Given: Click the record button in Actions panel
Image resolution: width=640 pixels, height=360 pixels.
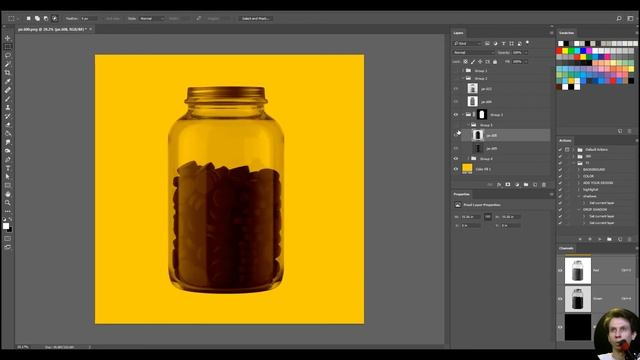Looking at the screenshot, I should pos(590,239).
